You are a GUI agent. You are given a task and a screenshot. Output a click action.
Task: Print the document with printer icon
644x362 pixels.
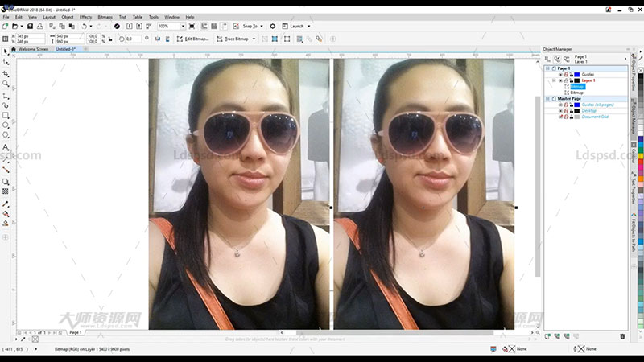click(x=39, y=26)
